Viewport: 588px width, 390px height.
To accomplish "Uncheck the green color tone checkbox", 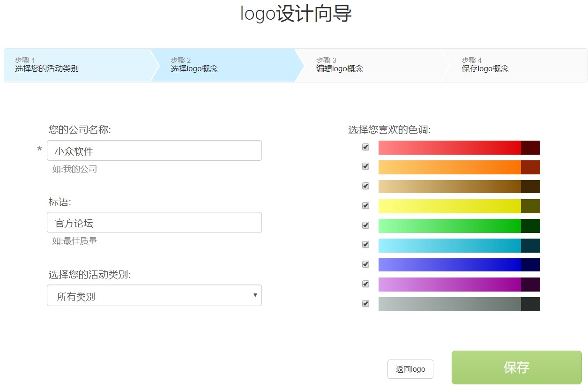I will (365, 225).
